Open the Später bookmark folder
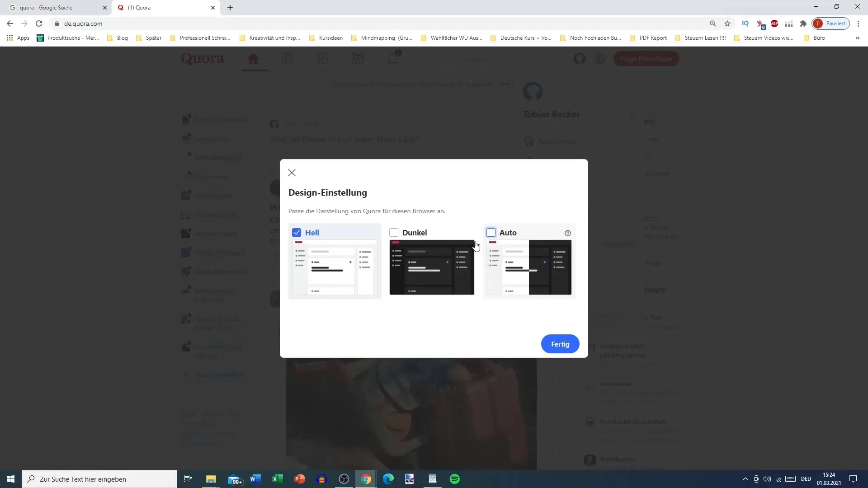868x488 pixels. click(x=149, y=38)
